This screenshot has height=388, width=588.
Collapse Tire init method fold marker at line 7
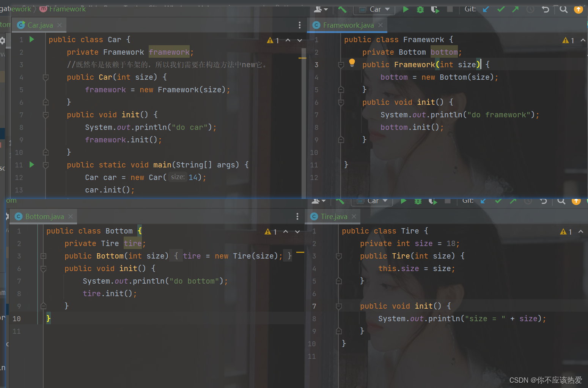click(x=338, y=306)
